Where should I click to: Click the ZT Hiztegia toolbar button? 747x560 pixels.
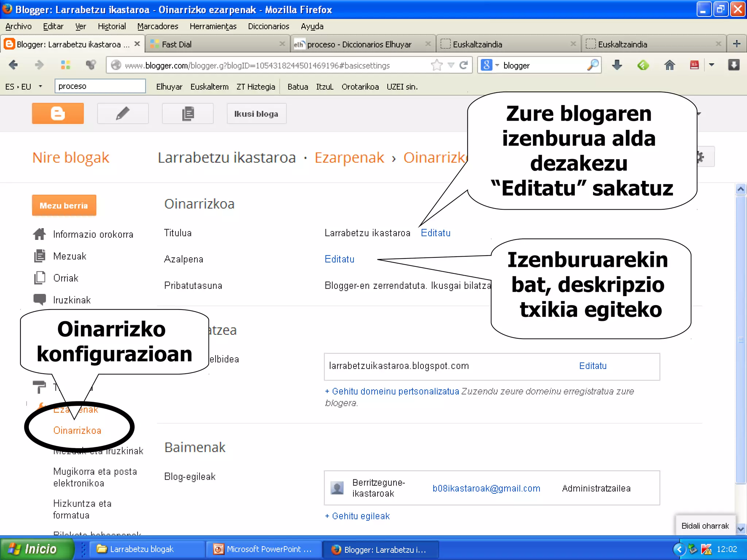(256, 87)
